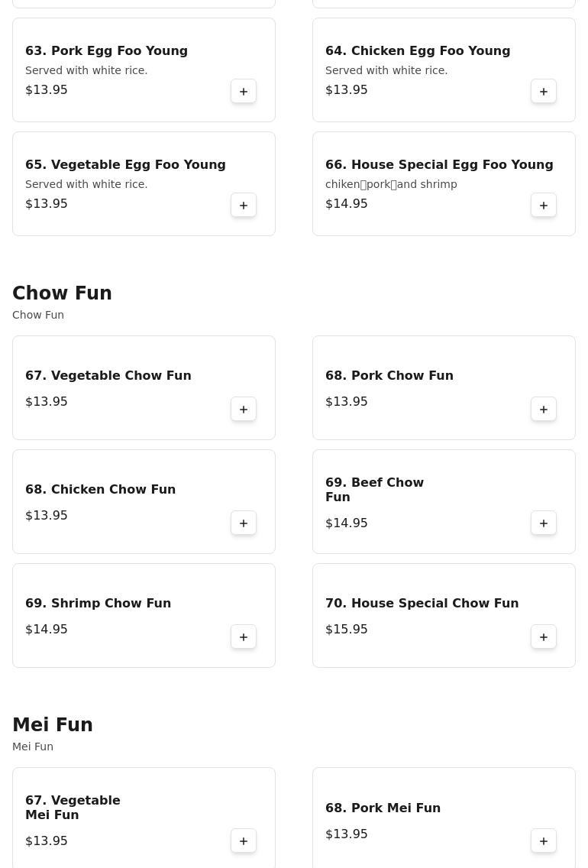588x868 pixels.
Task: Select the Beef Chow Fun item name
Action: (374, 489)
